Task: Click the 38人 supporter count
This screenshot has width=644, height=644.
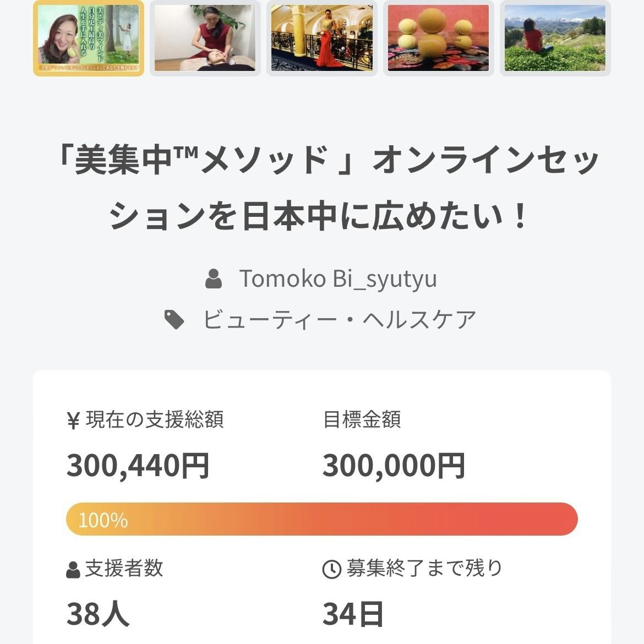Action: click(x=98, y=614)
